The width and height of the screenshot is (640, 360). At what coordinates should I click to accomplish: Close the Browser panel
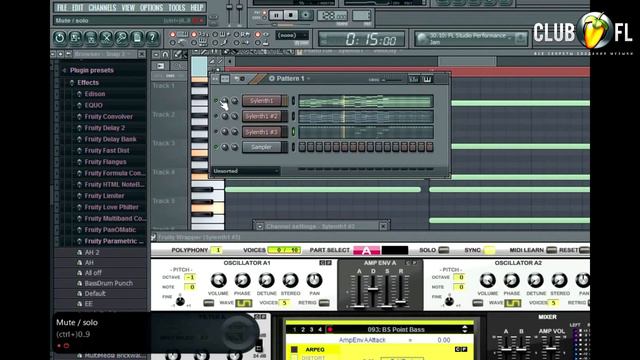tap(141, 54)
